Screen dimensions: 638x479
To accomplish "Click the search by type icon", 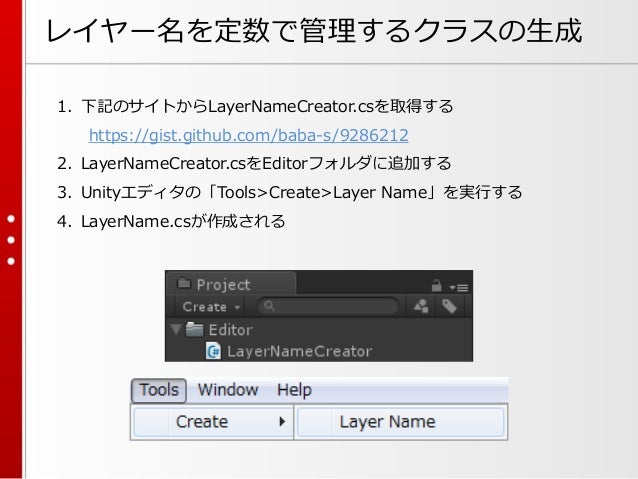I will pyautogui.click(x=421, y=306).
